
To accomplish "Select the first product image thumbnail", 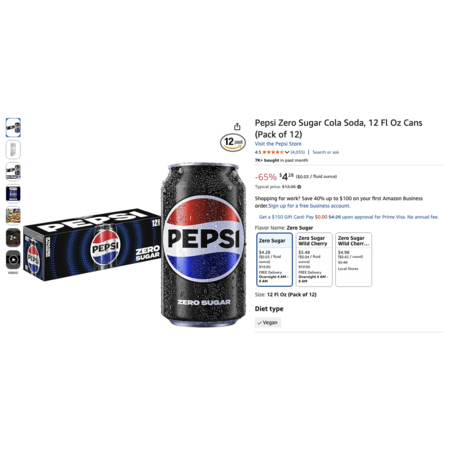I will (x=13, y=127).
